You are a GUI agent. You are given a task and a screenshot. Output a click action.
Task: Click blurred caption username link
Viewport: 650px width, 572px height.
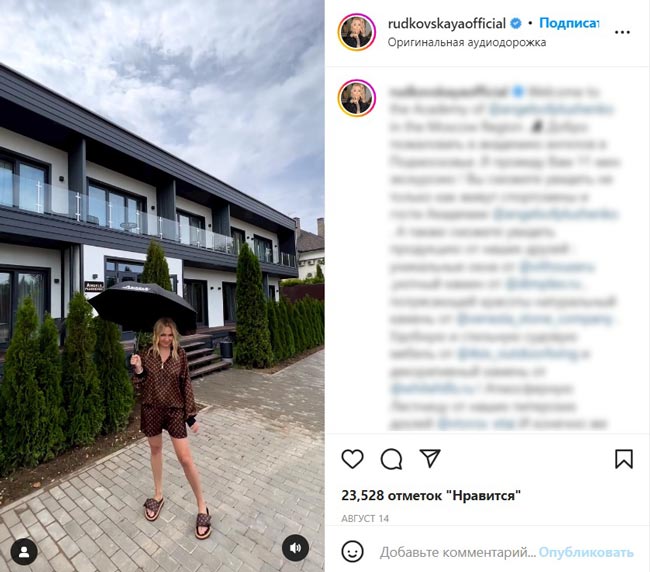pos(448,92)
